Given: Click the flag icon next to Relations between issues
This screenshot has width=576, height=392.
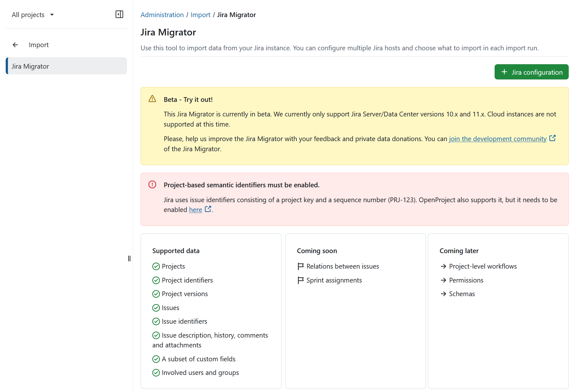Looking at the screenshot, I should (301, 266).
